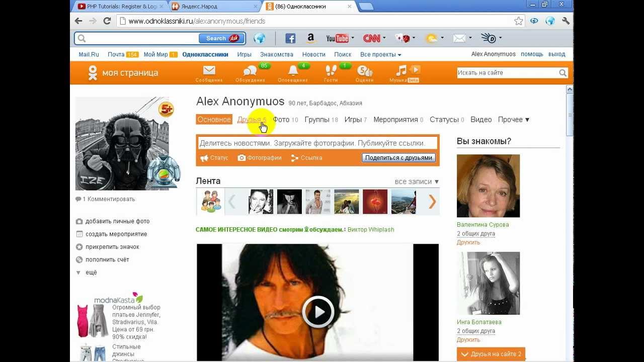
Task: Expand the ещё list in the sidebar
Action: [91, 273]
